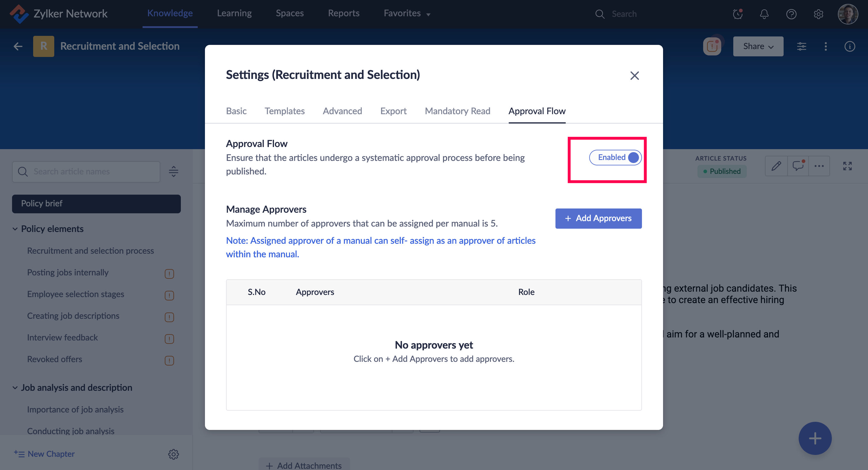Open the Templates settings tab
This screenshot has height=470, width=868.
click(285, 111)
